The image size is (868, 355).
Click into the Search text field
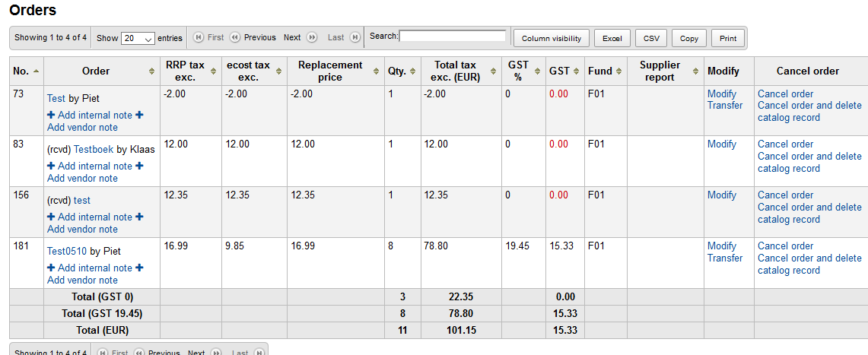(453, 36)
